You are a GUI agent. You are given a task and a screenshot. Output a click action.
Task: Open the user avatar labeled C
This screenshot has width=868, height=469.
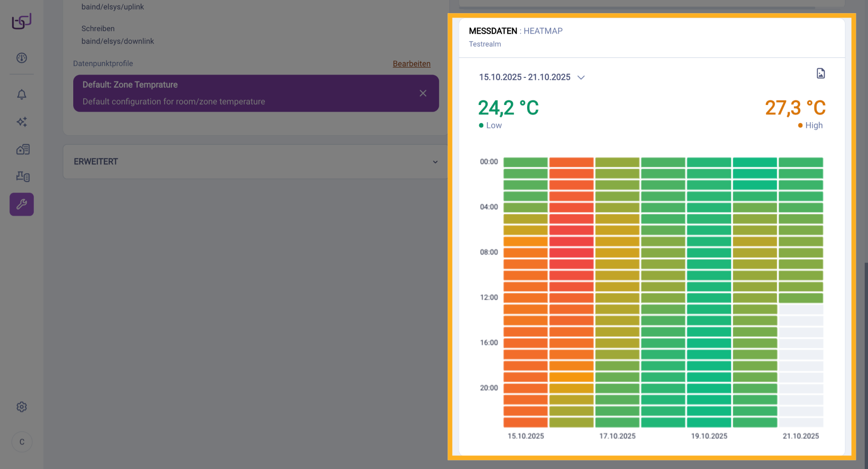[22, 442]
